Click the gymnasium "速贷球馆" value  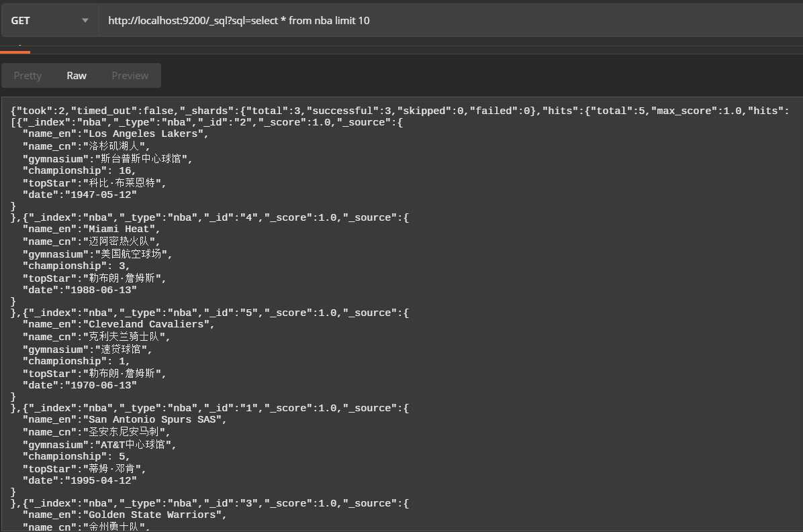121,349
